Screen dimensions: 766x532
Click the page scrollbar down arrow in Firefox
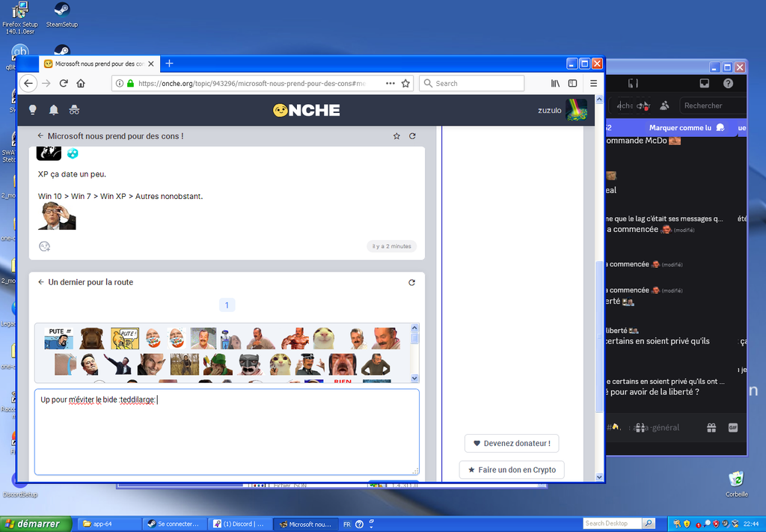click(x=599, y=477)
